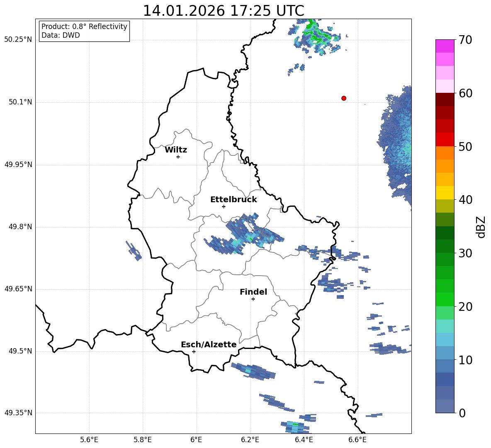
Task: Click the 5.6°E longitude label
Action: 89,440
